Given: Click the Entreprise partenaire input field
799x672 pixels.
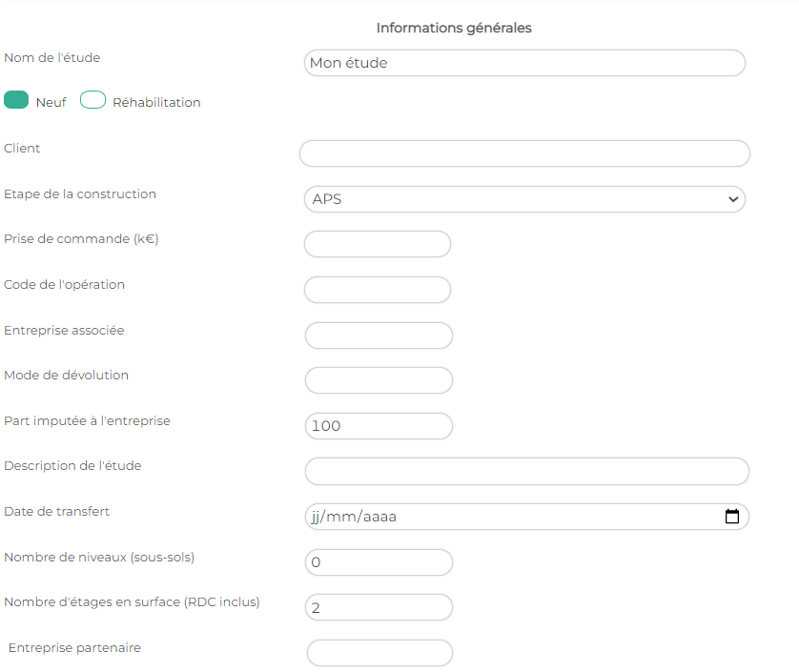Looking at the screenshot, I should tap(379, 653).
